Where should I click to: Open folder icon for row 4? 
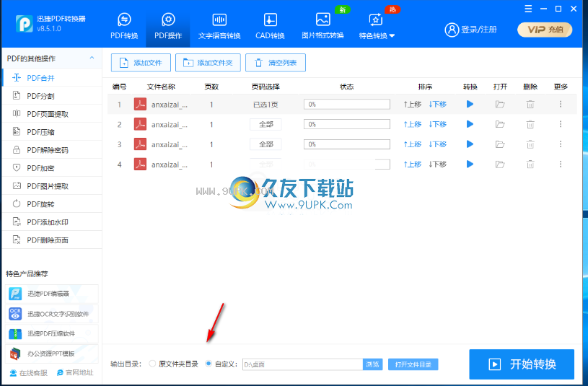pyautogui.click(x=500, y=164)
